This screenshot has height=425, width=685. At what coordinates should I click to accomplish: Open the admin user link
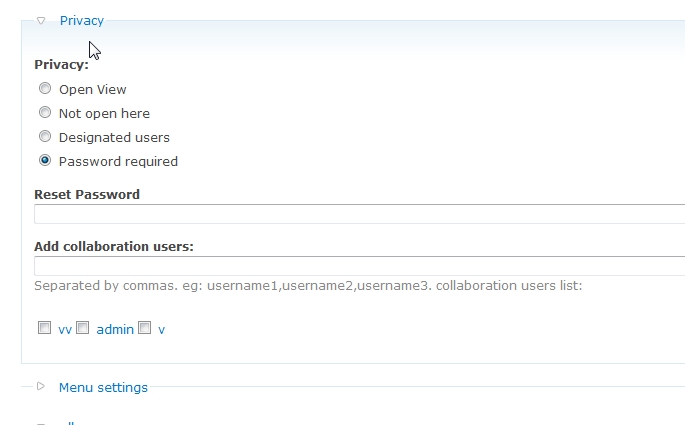(115, 329)
